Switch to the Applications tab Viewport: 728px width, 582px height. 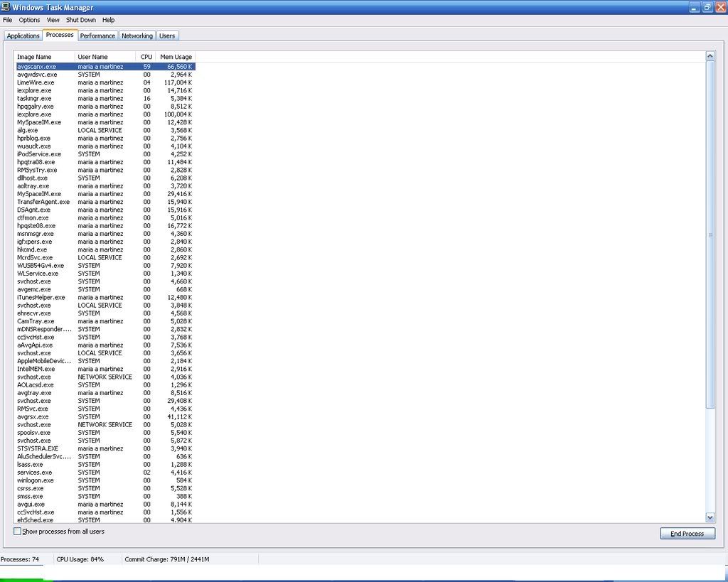[x=23, y=36]
